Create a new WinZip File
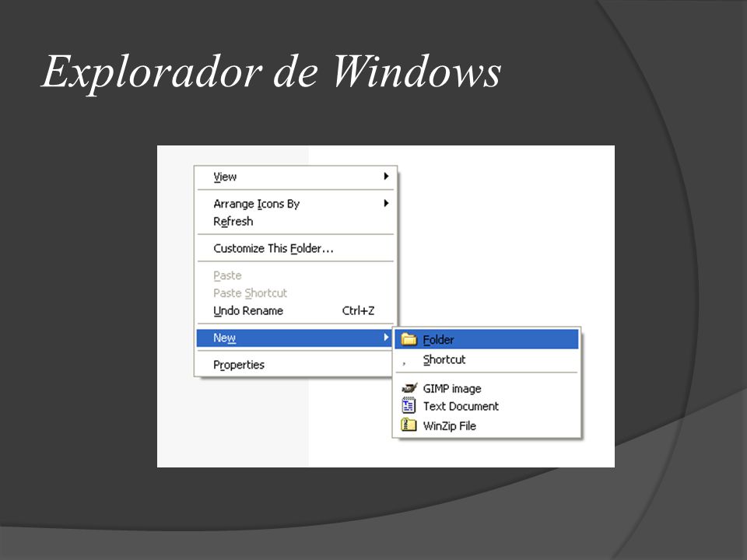 click(486, 425)
